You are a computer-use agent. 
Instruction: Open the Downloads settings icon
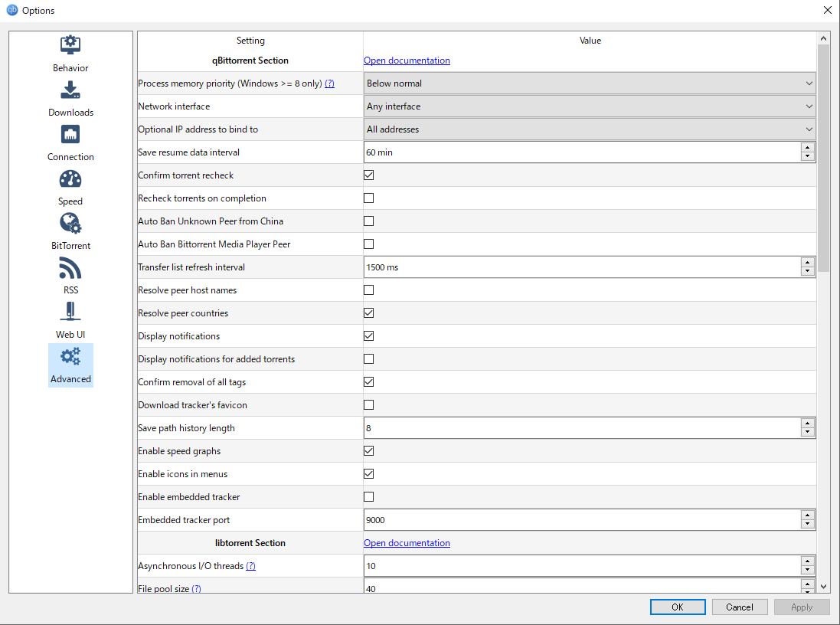point(70,90)
